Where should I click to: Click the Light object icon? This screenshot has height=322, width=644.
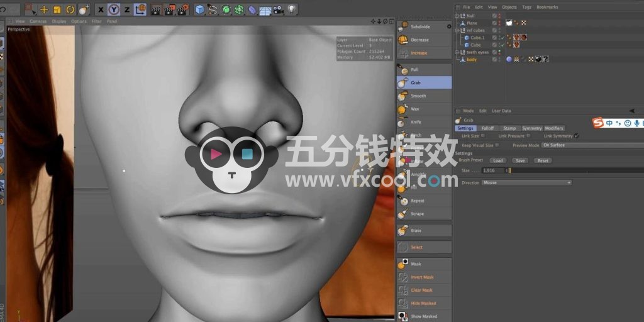(x=292, y=9)
